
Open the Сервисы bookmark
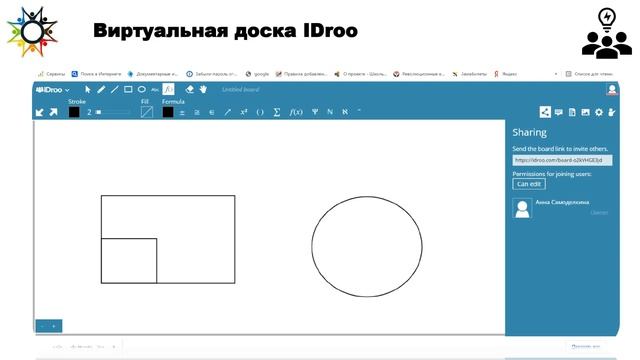[51, 74]
